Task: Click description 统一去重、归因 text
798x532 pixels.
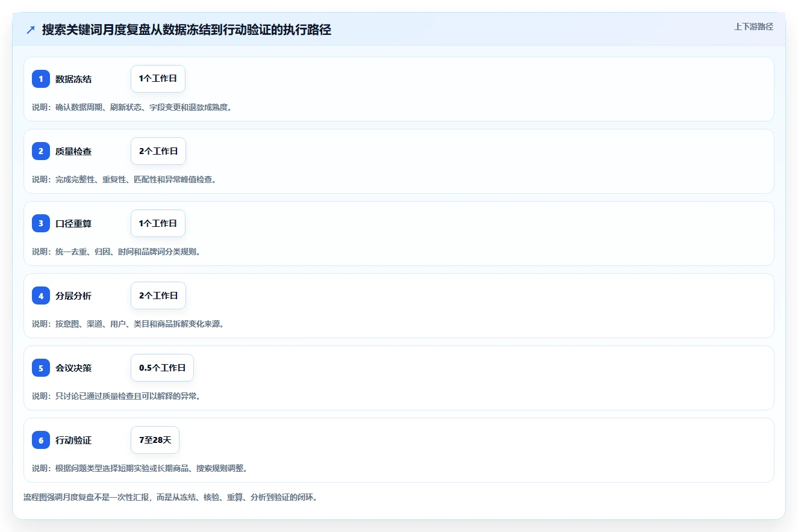Action: (x=116, y=252)
